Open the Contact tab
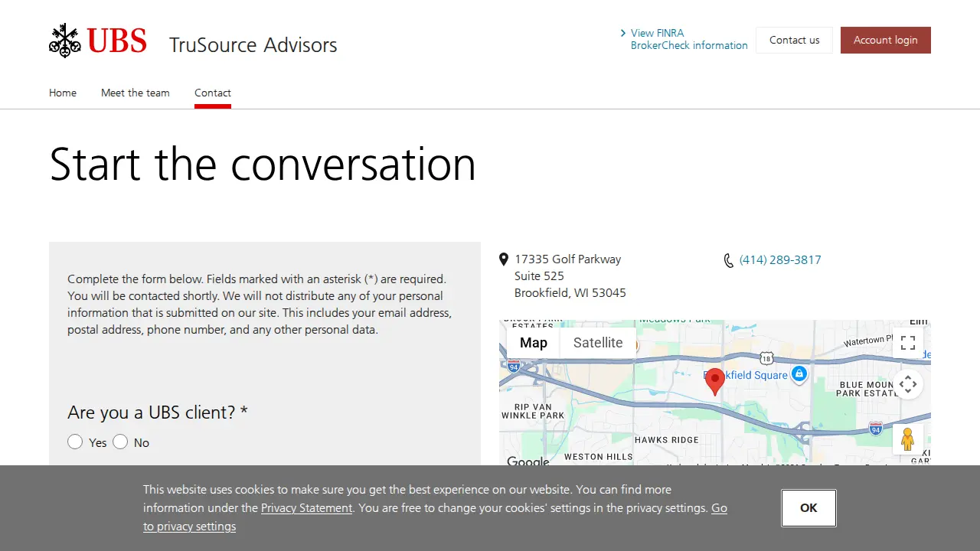This screenshot has width=980, height=551. point(213,93)
